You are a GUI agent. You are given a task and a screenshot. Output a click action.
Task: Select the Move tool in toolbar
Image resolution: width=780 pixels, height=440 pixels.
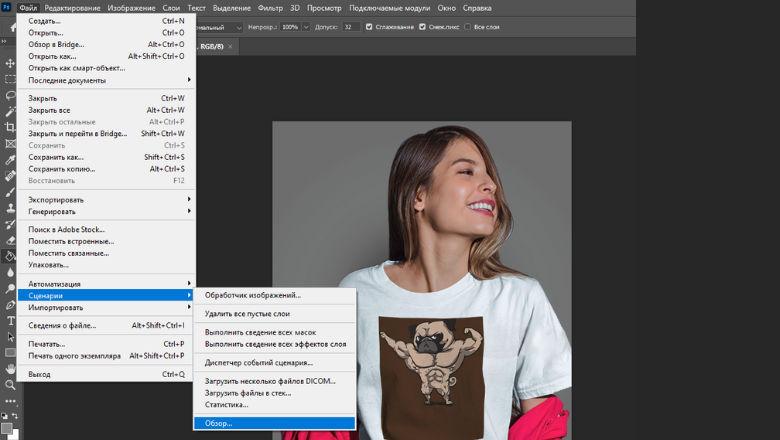[10, 63]
